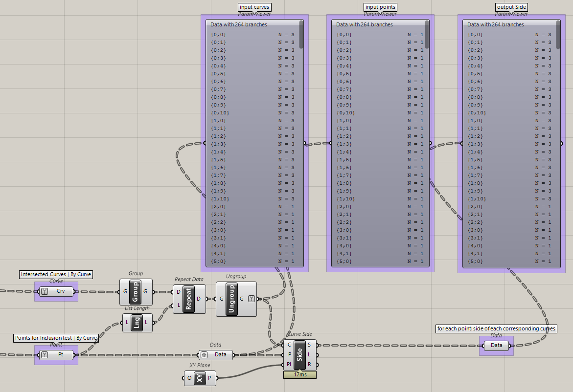Viewport: 573px width, 392px height.
Task: Click the P output of the XY Plane component
Action: pyautogui.click(x=209, y=378)
